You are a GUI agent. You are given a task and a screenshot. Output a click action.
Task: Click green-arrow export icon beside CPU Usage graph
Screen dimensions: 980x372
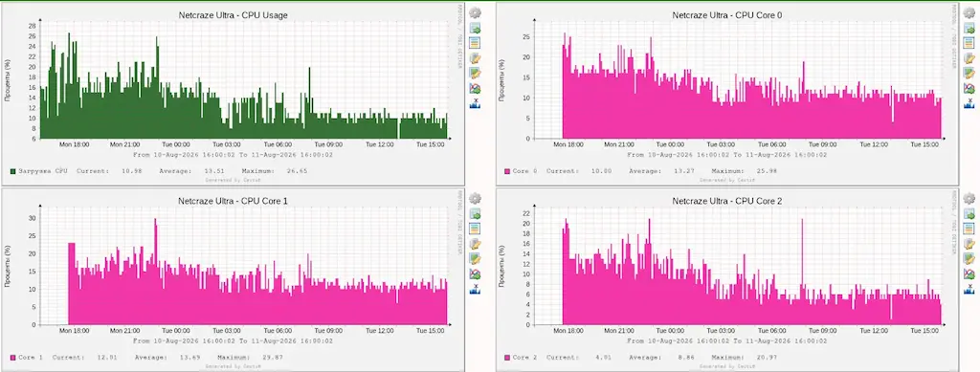[475, 28]
